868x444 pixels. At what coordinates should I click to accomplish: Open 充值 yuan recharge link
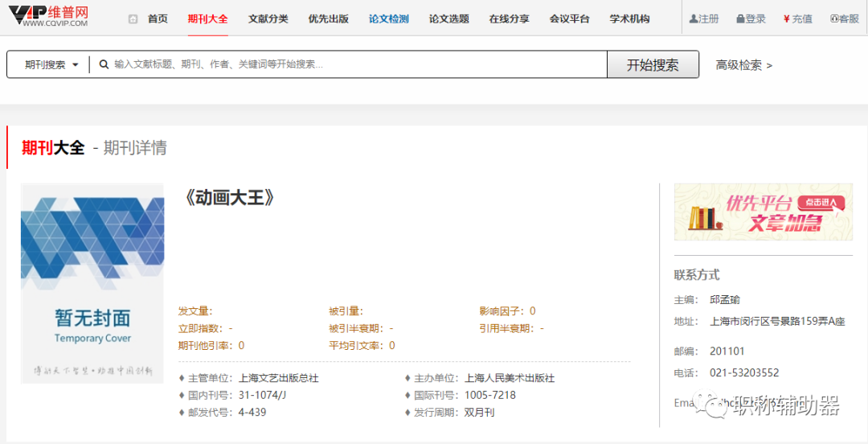(x=798, y=18)
